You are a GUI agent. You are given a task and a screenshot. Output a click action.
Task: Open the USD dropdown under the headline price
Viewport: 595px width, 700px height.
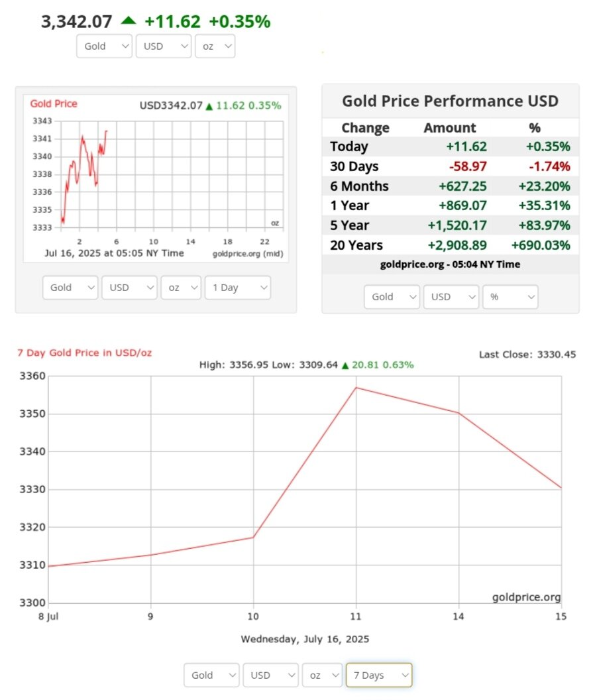point(163,46)
